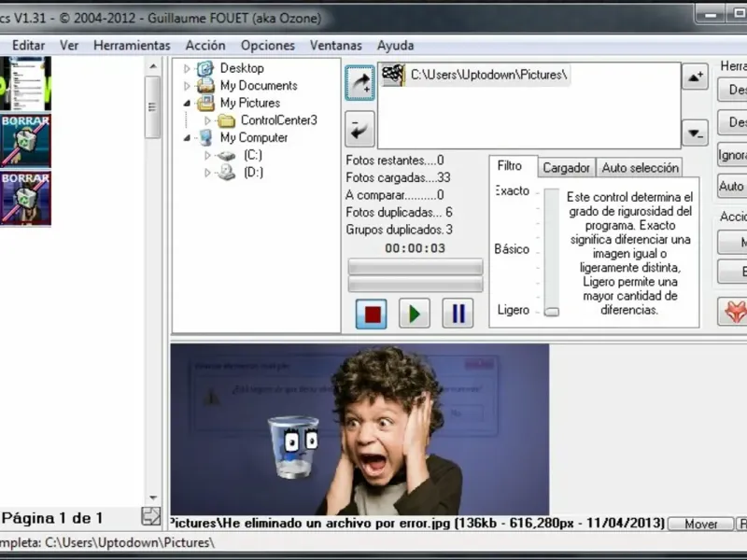The height and width of the screenshot is (560, 747).
Task: Click the similarity slider handle at Ligero
Action: coord(552,312)
